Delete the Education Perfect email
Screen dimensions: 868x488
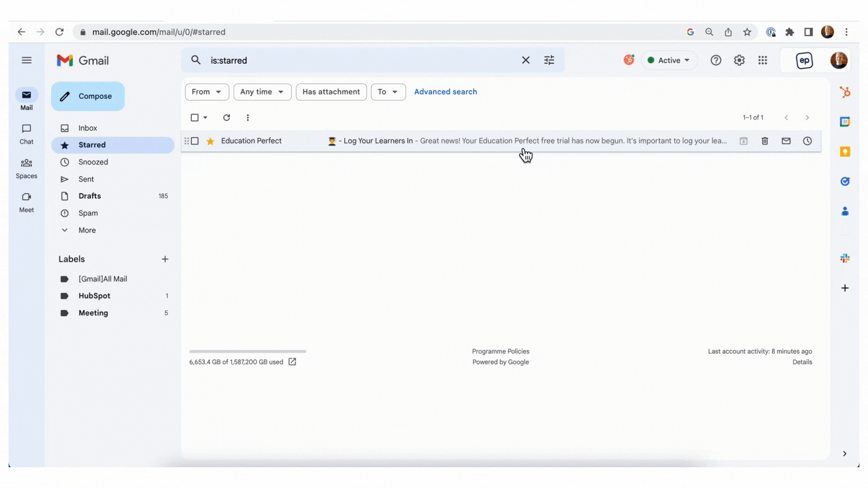765,141
